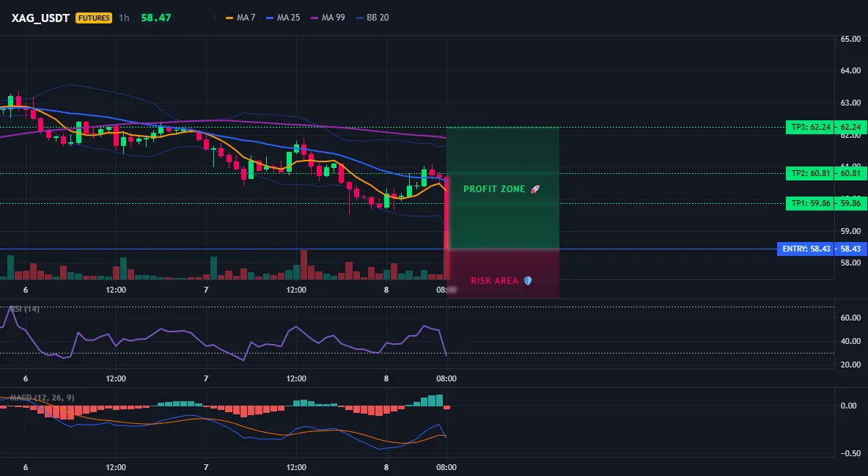Click the shield icon beside RISK AREA
Screen dimensions: 868x476
click(528, 281)
